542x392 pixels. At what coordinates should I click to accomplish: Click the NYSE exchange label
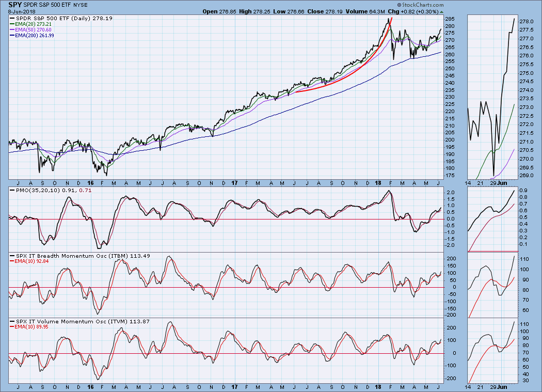pyautogui.click(x=80, y=5)
